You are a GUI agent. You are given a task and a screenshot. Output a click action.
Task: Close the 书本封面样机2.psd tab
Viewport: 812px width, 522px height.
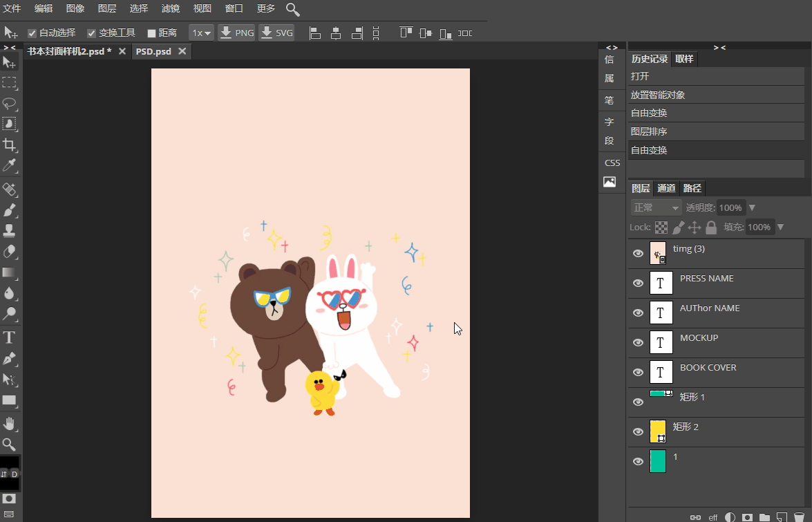pos(122,51)
